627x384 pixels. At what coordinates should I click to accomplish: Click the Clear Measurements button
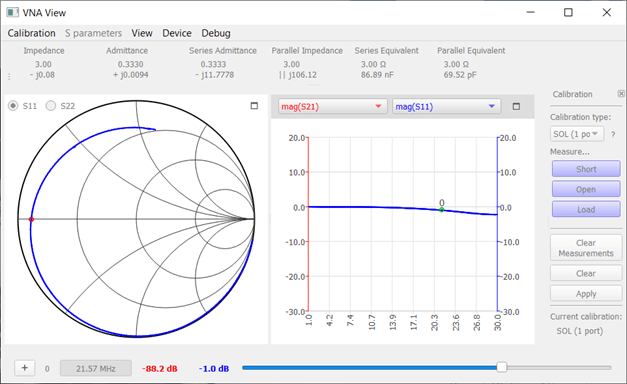[586, 248]
